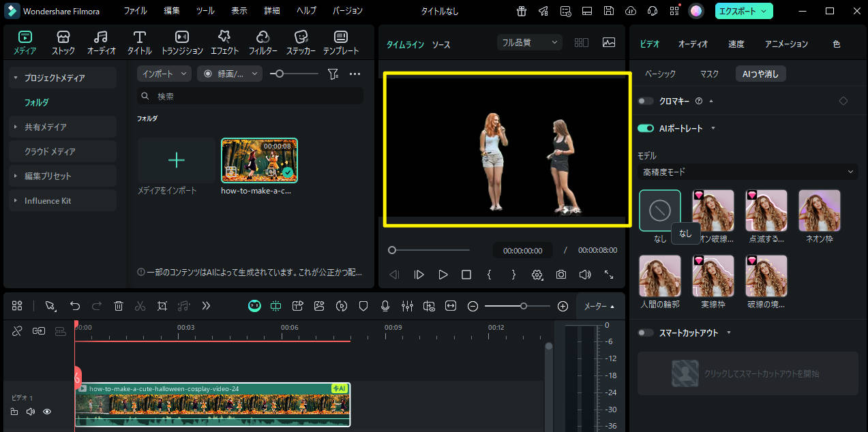Screen dimensions: 868x432
Task: Click the Import Media (メディアをインポート) tile
Action: click(176, 161)
